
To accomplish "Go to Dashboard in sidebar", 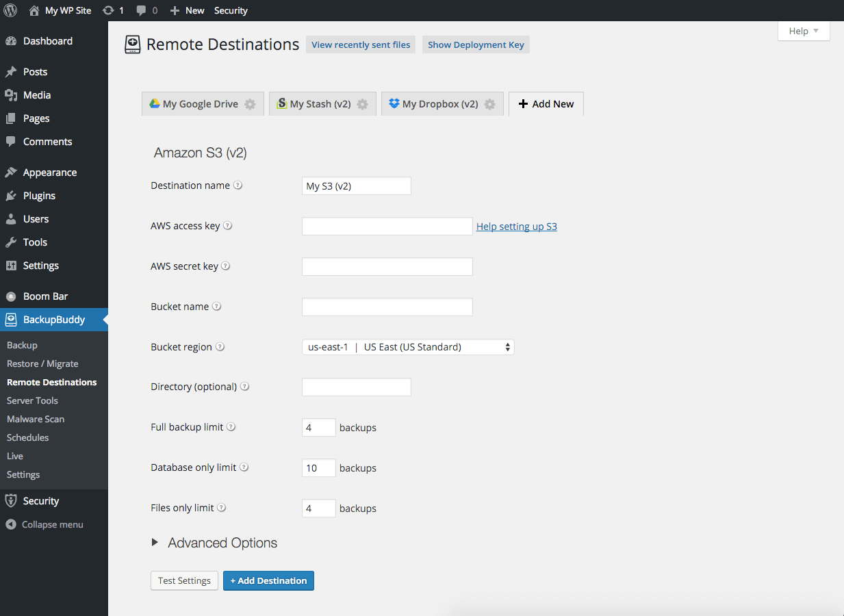I will (x=54, y=41).
